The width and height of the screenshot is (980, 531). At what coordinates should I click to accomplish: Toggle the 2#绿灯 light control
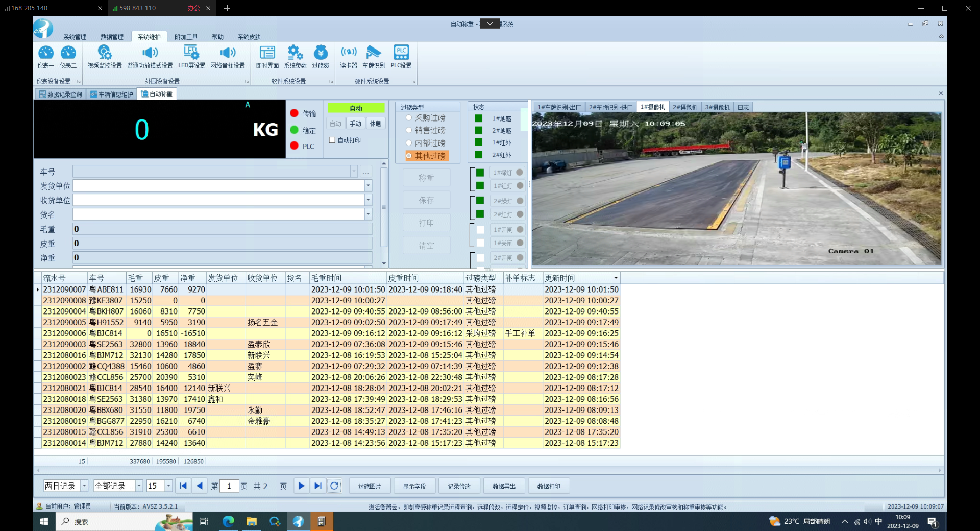(x=507, y=201)
